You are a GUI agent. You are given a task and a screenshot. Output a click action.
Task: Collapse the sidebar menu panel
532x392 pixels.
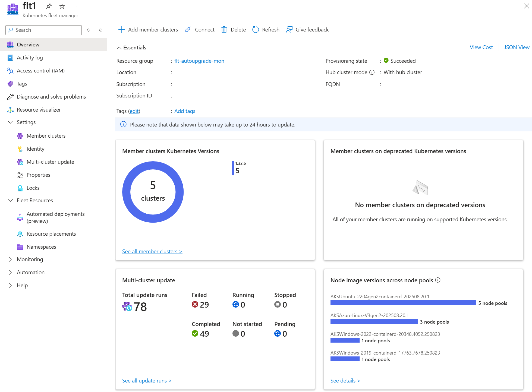[x=100, y=30]
